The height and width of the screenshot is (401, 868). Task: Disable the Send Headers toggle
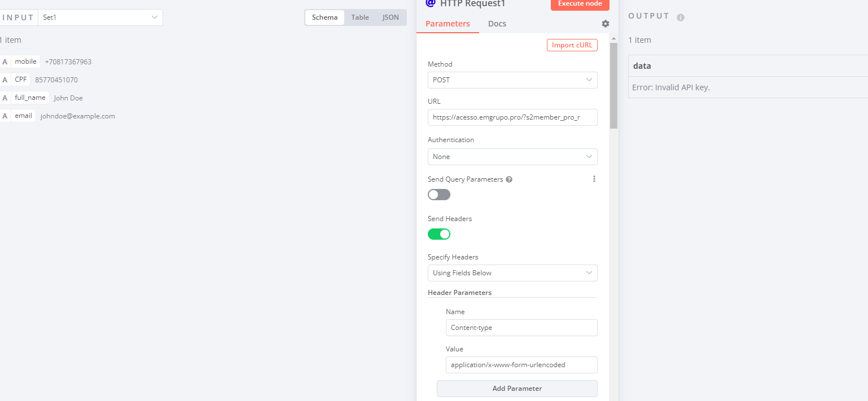point(439,234)
